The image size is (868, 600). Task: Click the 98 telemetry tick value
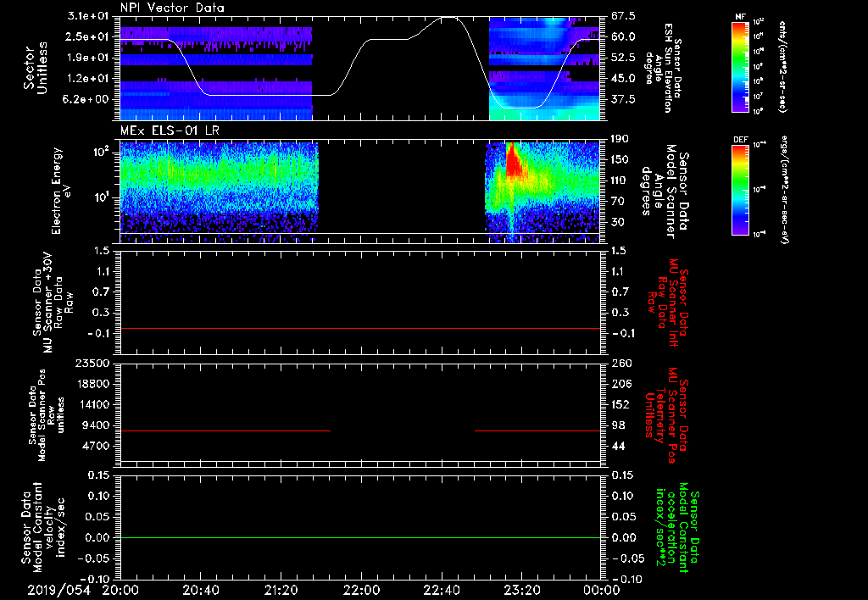(x=618, y=425)
